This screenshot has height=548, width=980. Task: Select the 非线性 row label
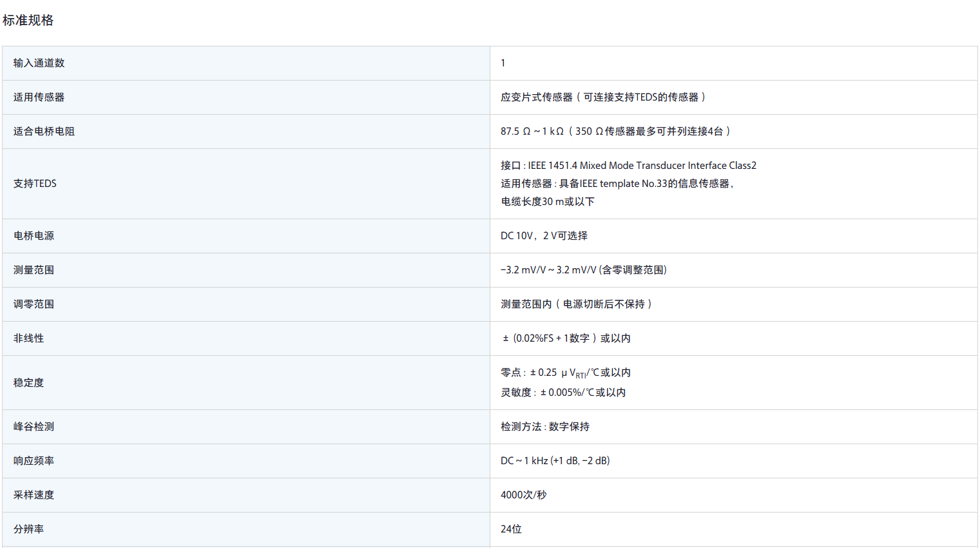click(x=28, y=338)
